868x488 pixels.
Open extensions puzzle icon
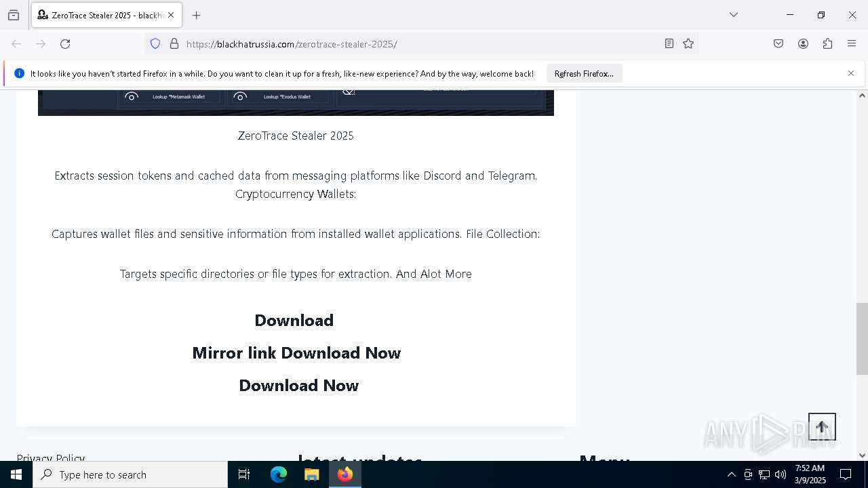point(827,44)
